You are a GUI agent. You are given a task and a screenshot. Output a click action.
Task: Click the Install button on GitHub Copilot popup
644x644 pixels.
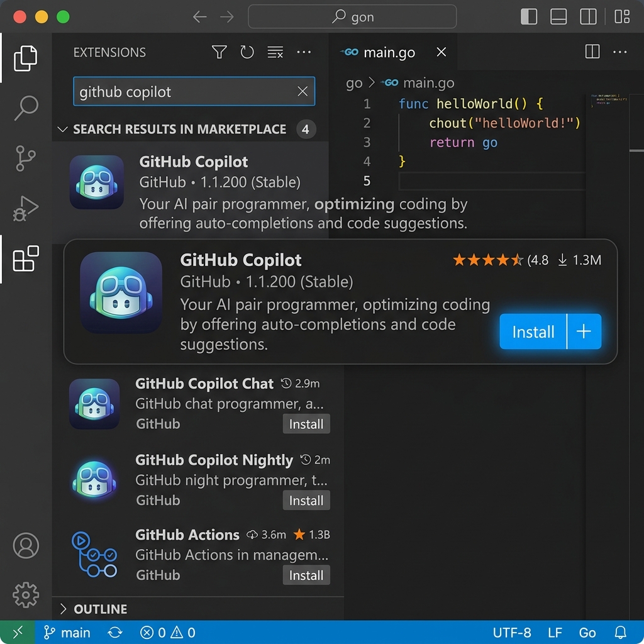533,331
